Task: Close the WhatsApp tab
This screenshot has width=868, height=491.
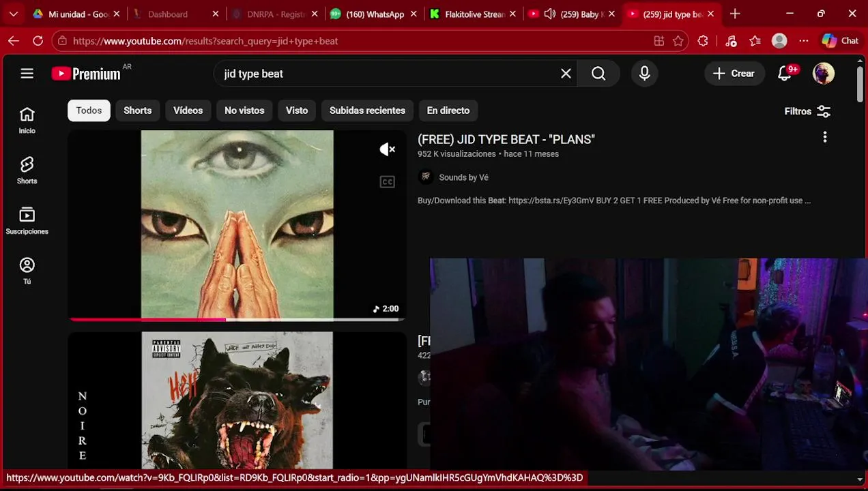Action: 414,14
